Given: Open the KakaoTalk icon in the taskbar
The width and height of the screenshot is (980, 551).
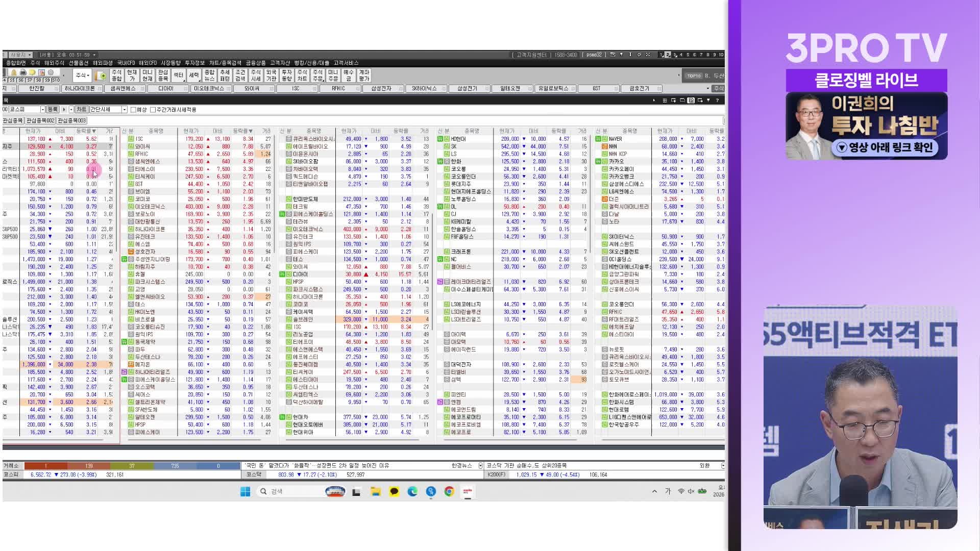Looking at the screenshot, I should (394, 491).
